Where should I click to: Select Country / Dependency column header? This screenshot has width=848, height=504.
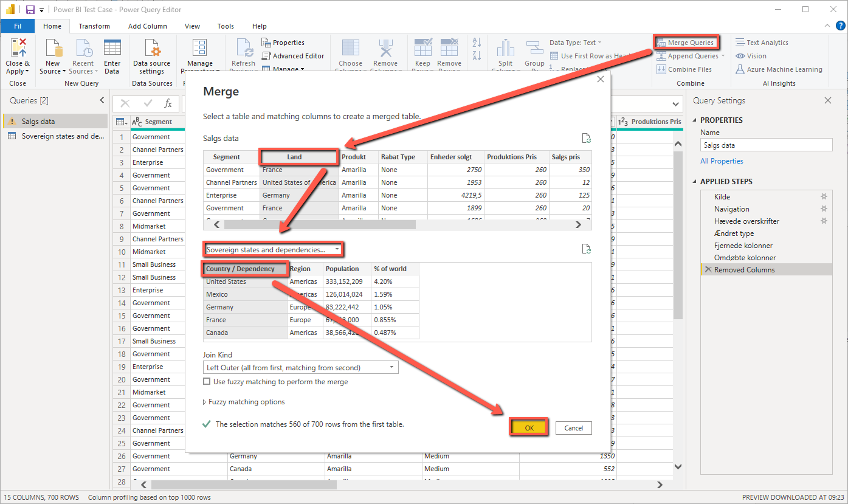tap(245, 269)
